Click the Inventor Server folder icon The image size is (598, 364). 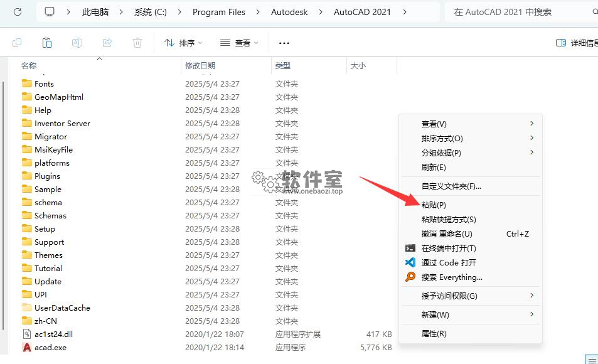[27, 123]
